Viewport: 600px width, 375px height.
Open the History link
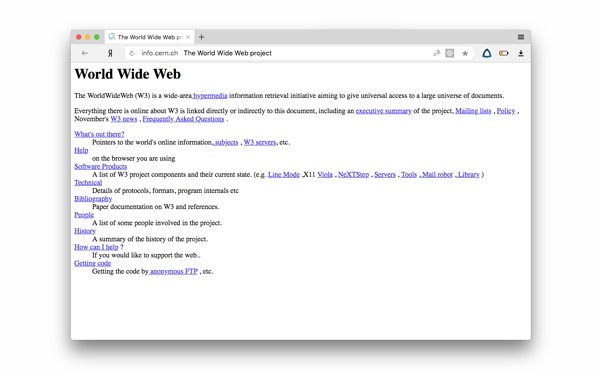pyautogui.click(x=85, y=231)
